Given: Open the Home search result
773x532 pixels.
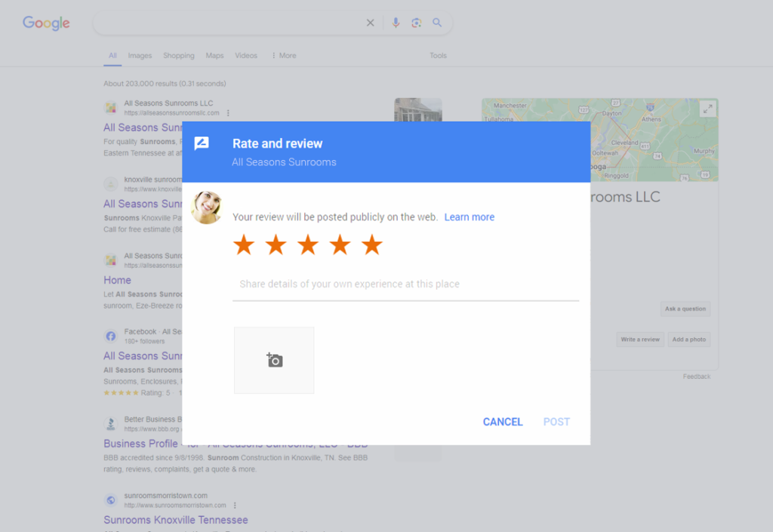Looking at the screenshot, I should pyautogui.click(x=117, y=280).
